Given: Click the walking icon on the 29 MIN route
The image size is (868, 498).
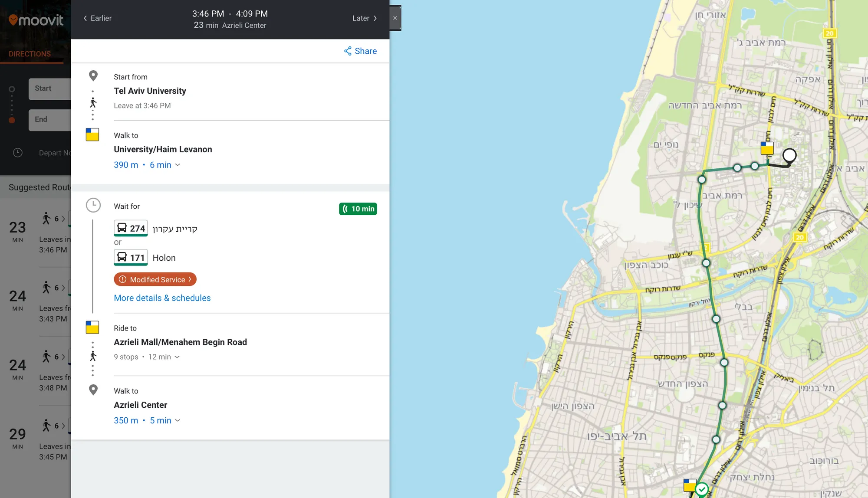Looking at the screenshot, I should [x=46, y=426].
